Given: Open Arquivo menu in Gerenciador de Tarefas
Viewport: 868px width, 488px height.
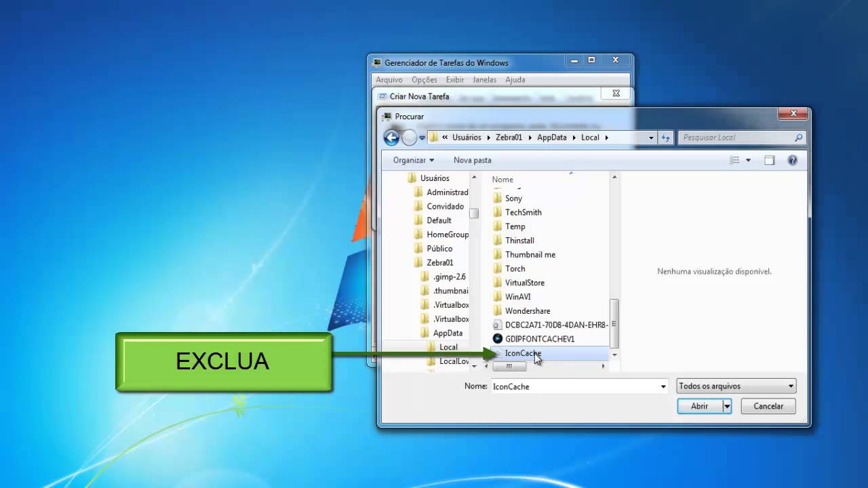Looking at the screenshot, I should [x=389, y=80].
